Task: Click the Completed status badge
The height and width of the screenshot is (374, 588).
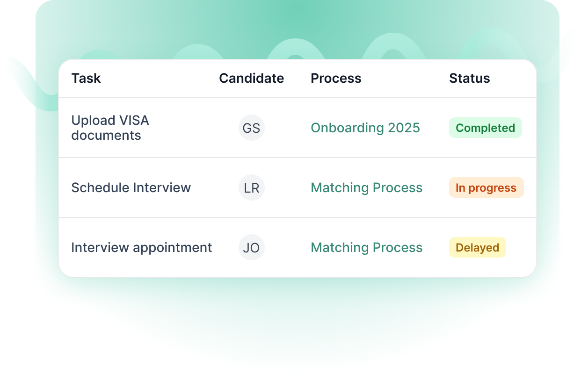Action: [486, 128]
